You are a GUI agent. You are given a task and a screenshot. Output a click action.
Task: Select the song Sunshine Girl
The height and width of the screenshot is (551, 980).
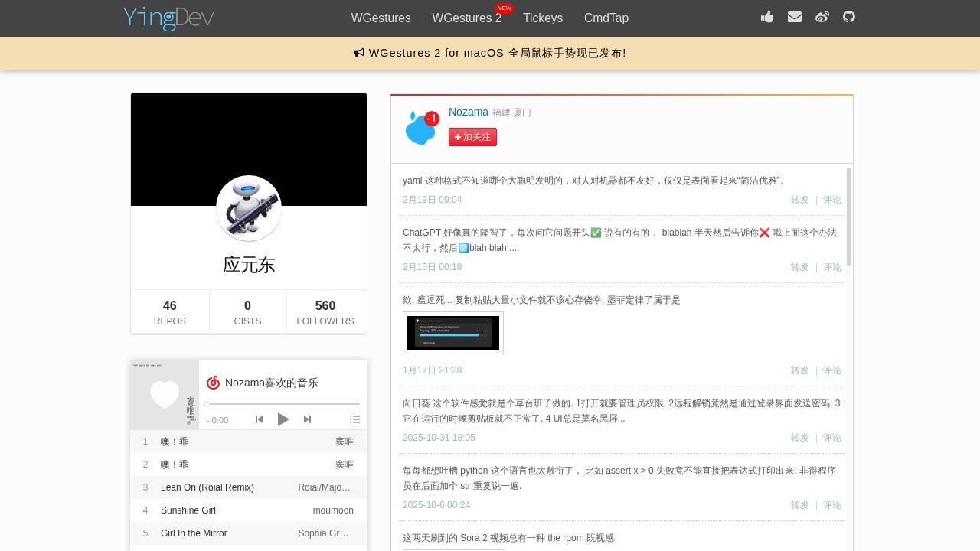pyautogui.click(x=188, y=510)
